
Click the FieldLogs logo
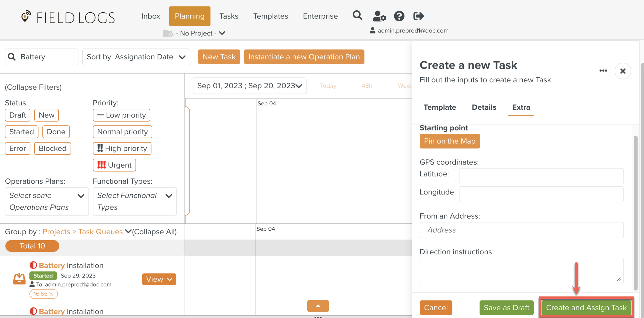coord(68,17)
